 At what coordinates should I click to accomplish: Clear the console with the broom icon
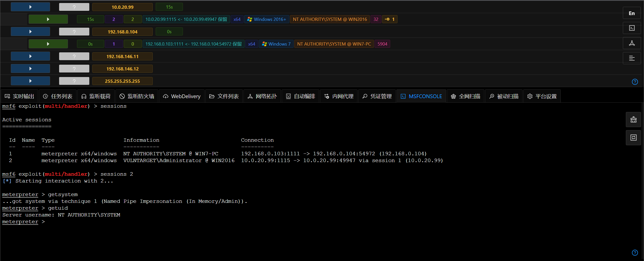click(633, 120)
